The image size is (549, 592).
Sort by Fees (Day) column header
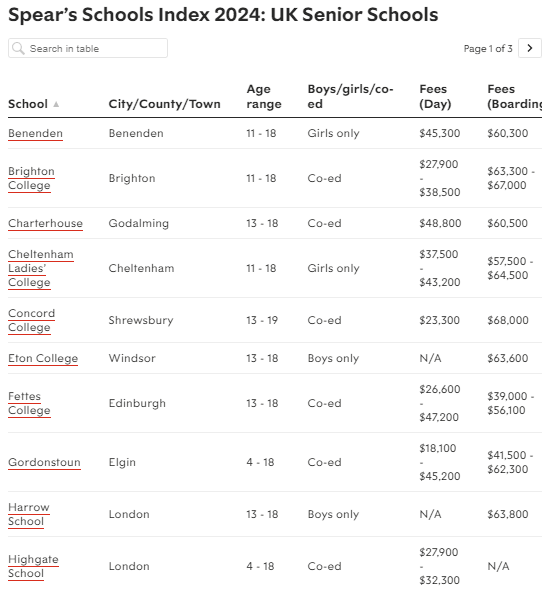[435, 96]
